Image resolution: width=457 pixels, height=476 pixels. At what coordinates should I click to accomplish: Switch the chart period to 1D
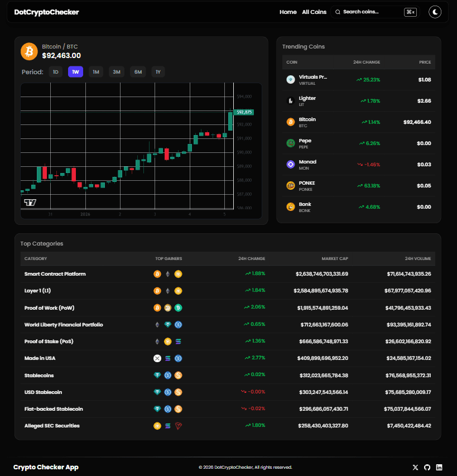[x=56, y=71]
